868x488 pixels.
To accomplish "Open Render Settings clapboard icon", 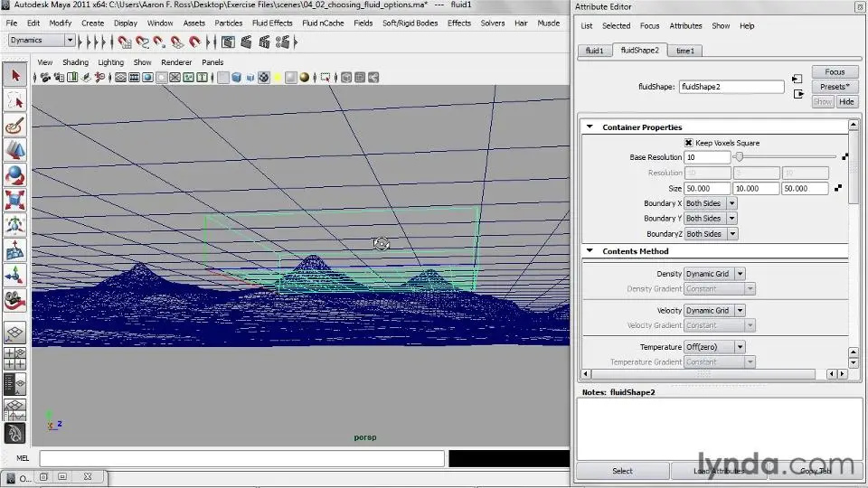I will pyautogui.click(x=282, y=42).
